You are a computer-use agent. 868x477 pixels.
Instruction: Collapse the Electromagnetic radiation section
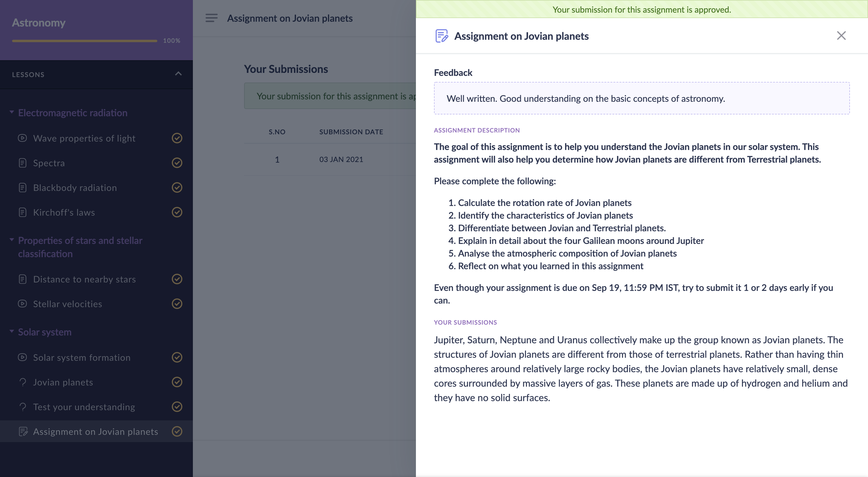click(12, 112)
